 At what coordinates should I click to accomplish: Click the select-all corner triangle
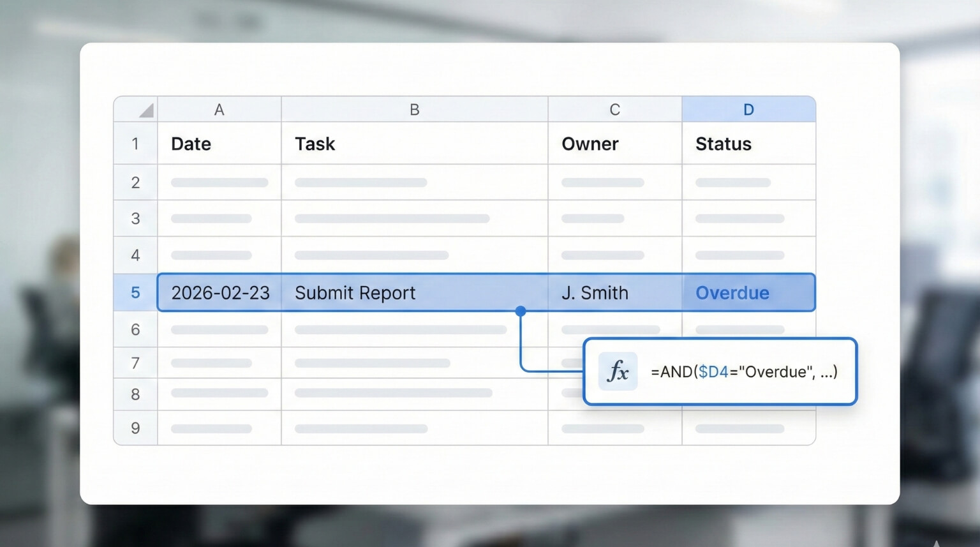(x=145, y=110)
